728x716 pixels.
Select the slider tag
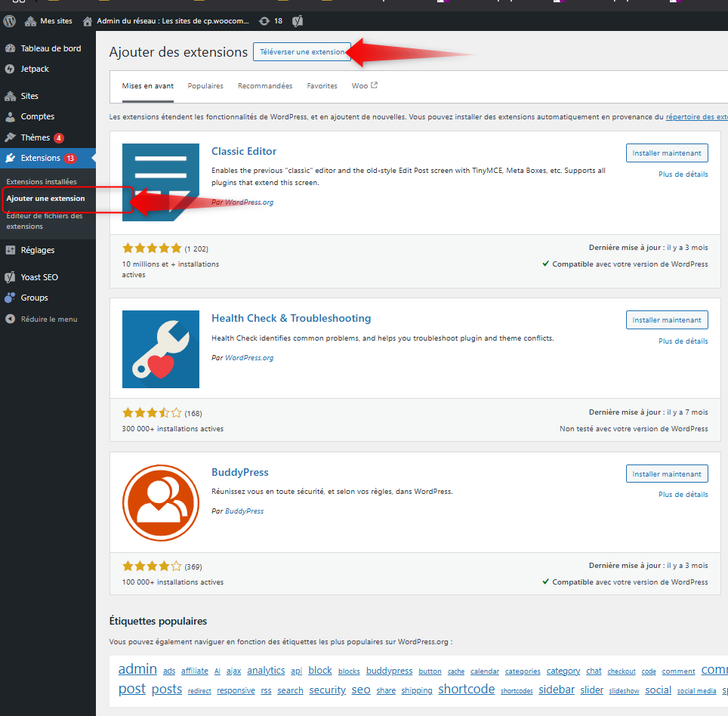tap(591, 690)
